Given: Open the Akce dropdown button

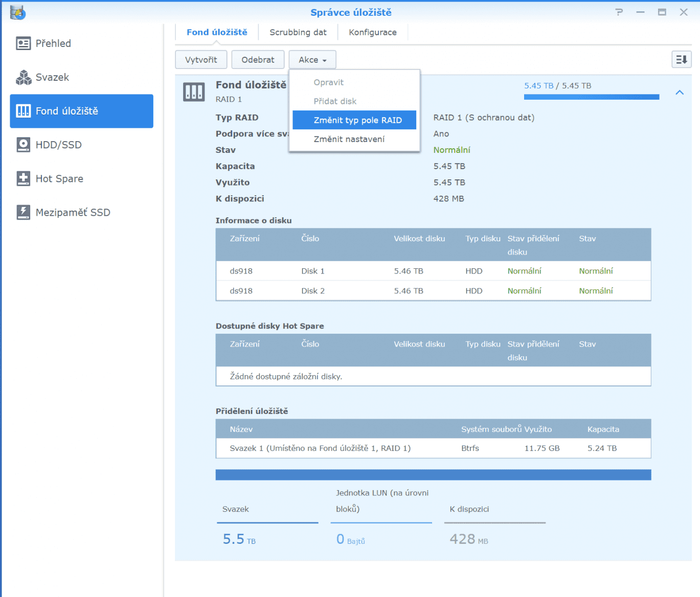Looking at the screenshot, I should (312, 60).
